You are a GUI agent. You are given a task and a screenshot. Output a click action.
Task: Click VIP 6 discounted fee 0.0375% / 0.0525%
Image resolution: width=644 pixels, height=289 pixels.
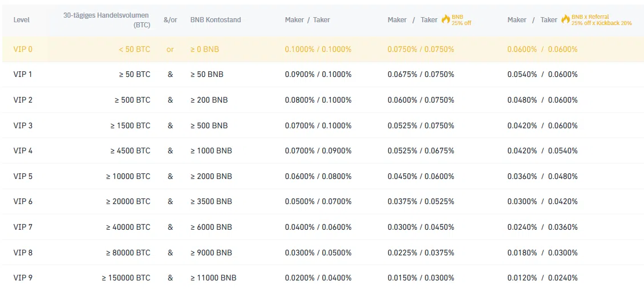point(421,202)
